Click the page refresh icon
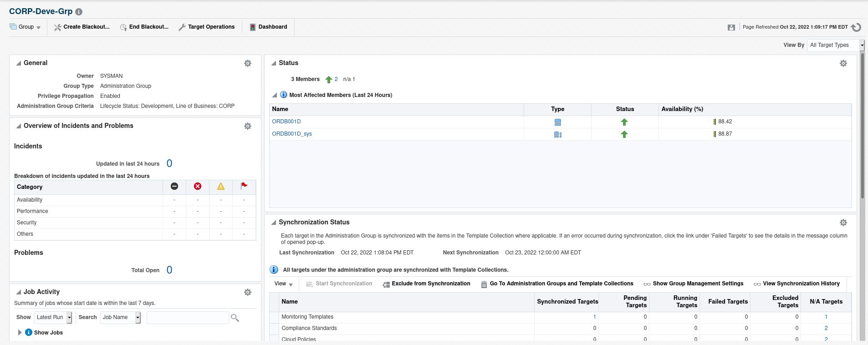Screen dimensions: 868x345 pyautogui.click(x=856, y=27)
